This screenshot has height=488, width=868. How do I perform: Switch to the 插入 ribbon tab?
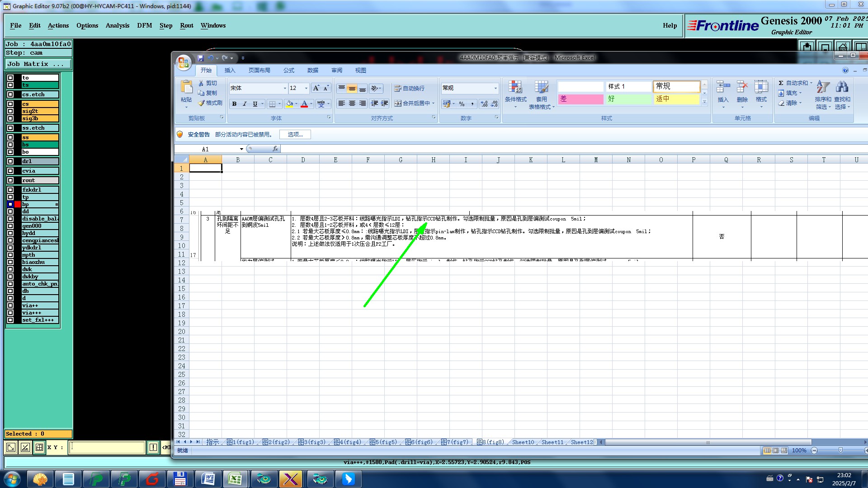click(230, 70)
